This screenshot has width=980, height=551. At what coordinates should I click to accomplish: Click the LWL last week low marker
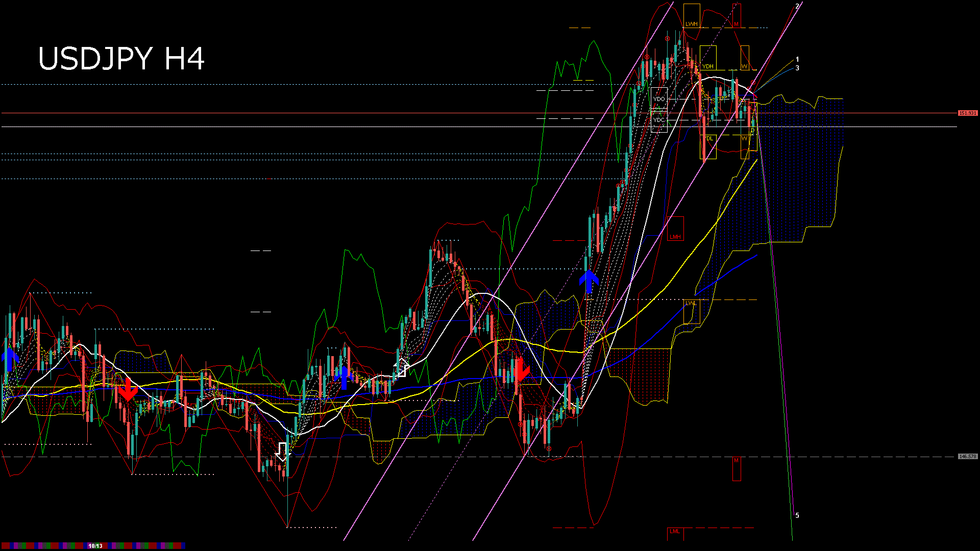pyautogui.click(x=691, y=303)
